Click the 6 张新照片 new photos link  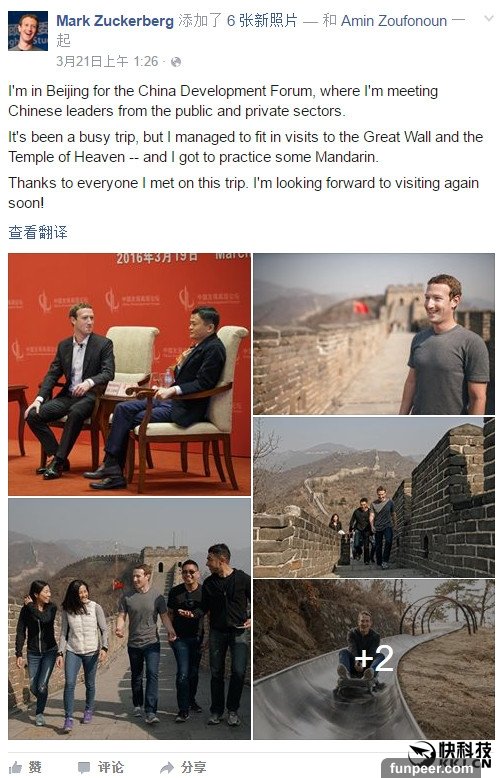262,21
